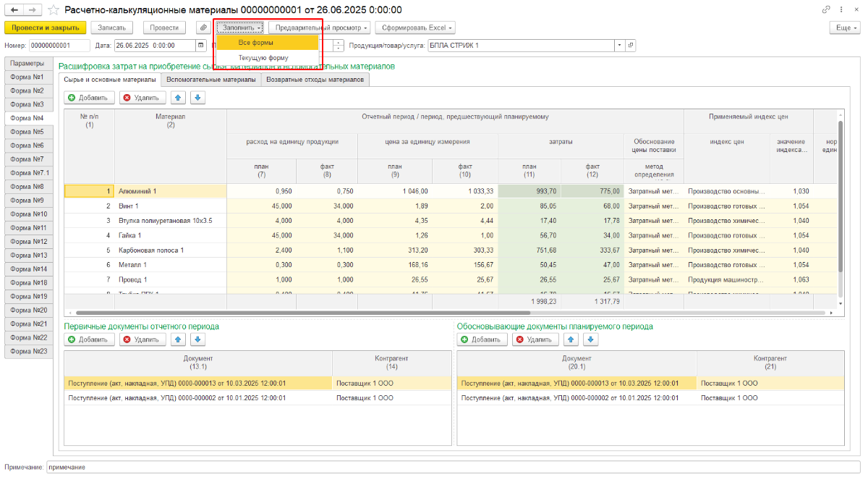Select 'Текущую форму' menu option
Image resolution: width=868 pixels, height=477 pixels.
click(x=263, y=58)
